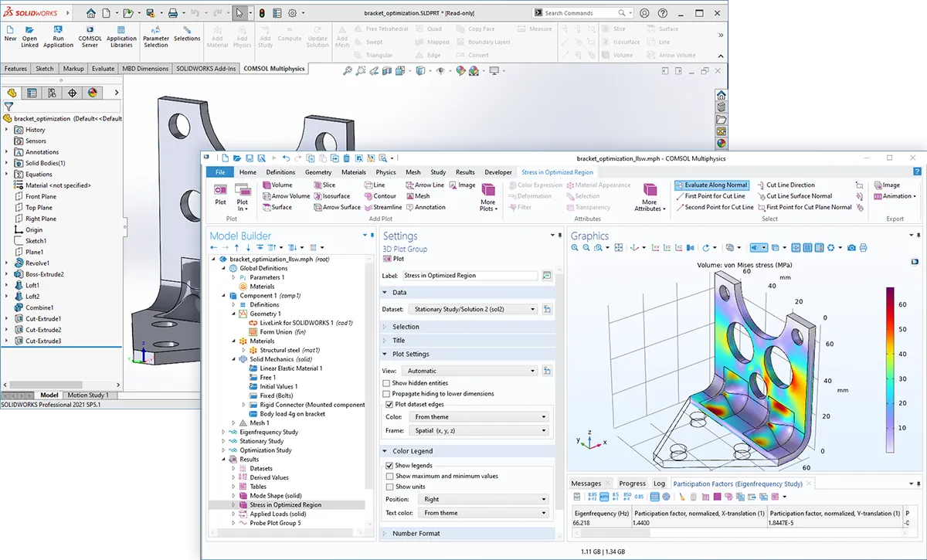The image size is (927, 560).
Task: Click the von Mises stress color legend
Action: [890, 369]
